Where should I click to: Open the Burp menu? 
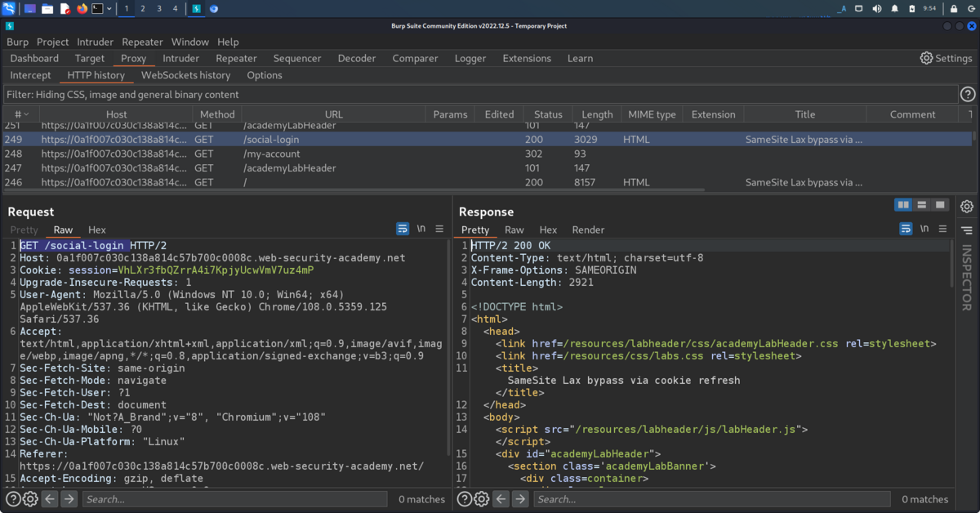click(17, 42)
